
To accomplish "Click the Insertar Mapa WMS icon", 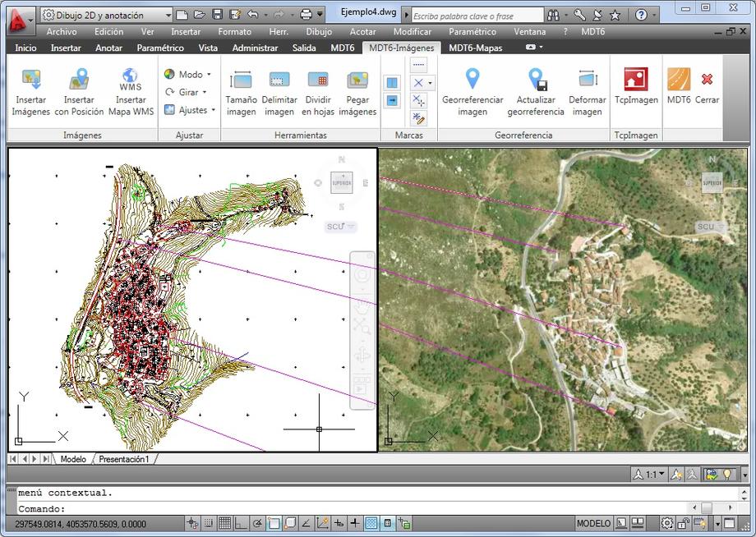I will [x=131, y=80].
